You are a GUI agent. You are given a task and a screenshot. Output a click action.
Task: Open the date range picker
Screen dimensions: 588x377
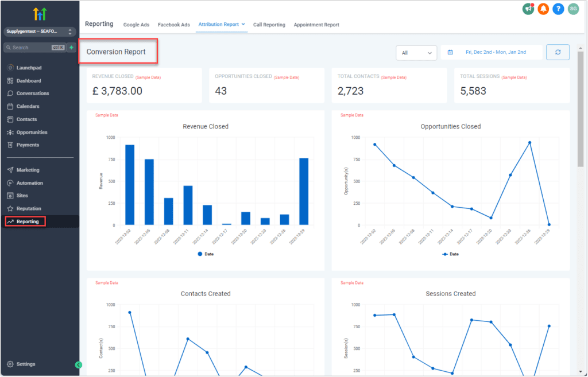coord(491,52)
